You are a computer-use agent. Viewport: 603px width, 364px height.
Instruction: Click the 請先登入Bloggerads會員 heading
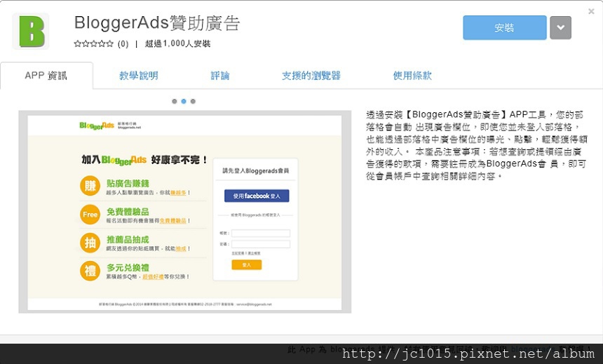(x=256, y=171)
